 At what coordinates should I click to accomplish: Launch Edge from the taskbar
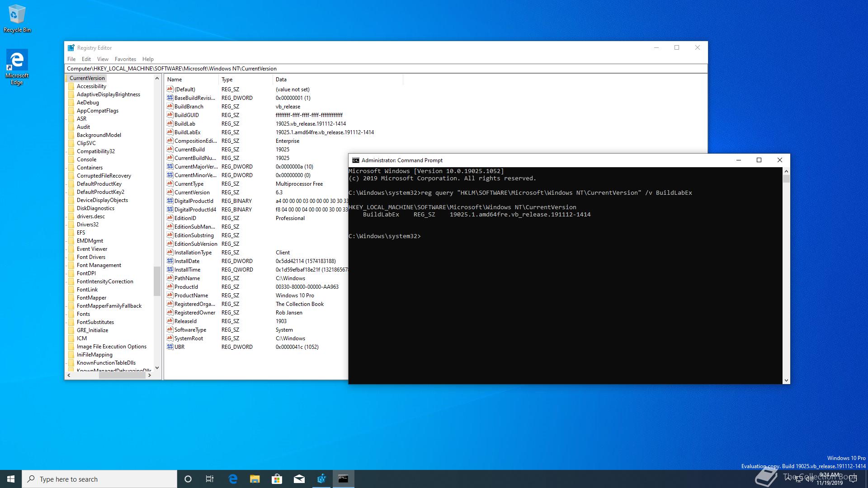(x=233, y=479)
